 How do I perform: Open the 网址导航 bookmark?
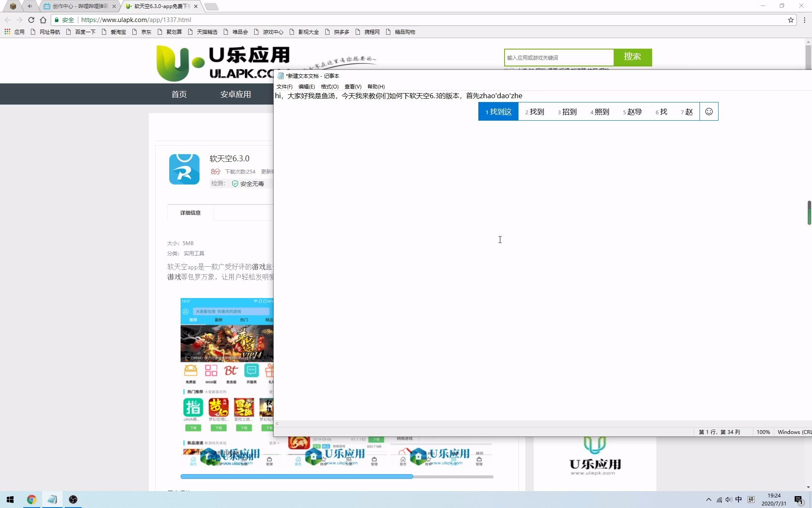(x=45, y=32)
